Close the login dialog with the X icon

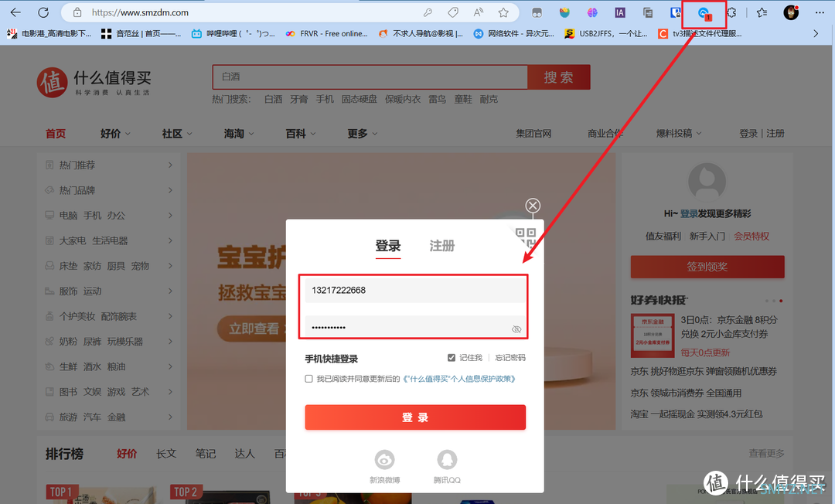coord(533,206)
